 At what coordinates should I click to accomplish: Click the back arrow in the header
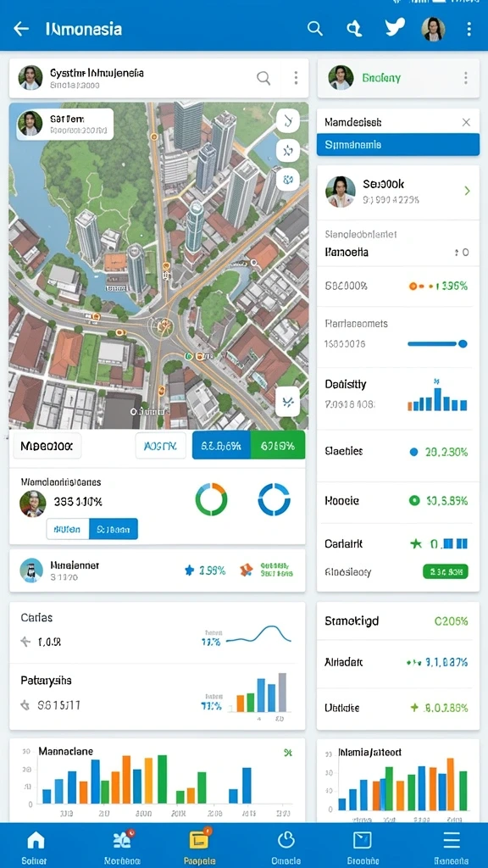click(x=21, y=29)
